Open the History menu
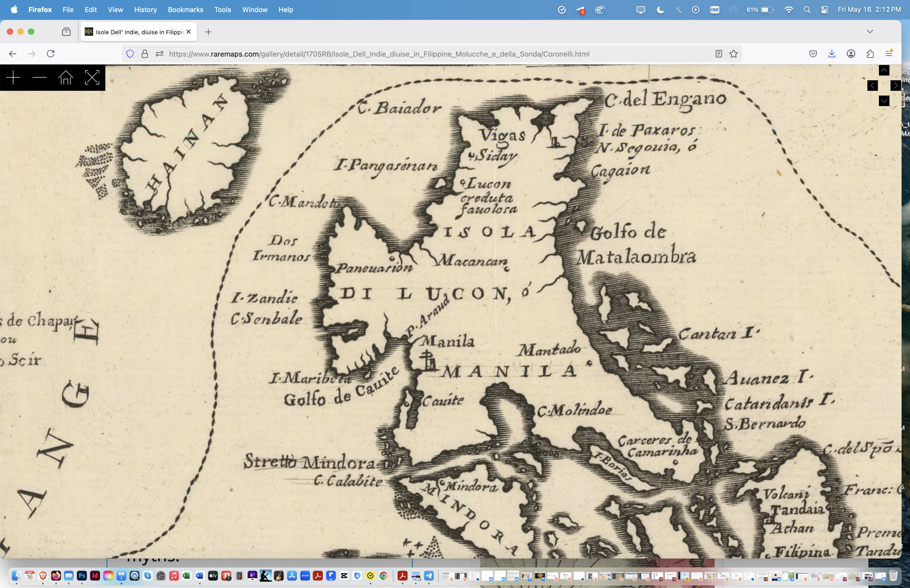The width and height of the screenshot is (910, 588). tap(146, 9)
